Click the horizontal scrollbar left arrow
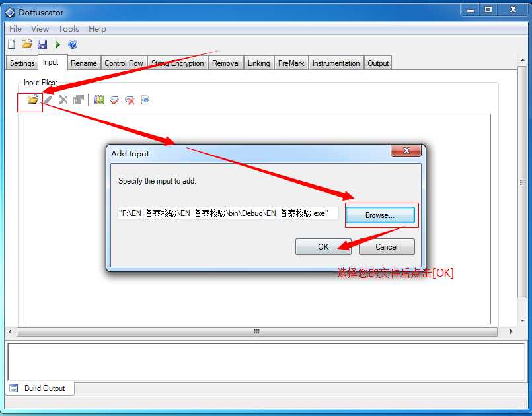The image size is (532, 416). [x=10, y=331]
